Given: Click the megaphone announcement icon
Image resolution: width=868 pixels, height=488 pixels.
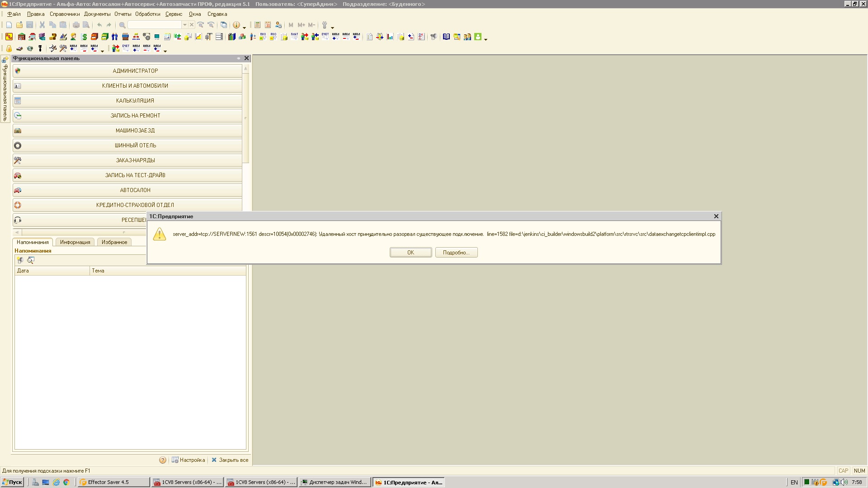Looking at the screenshot, I should click(x=434, y=37).
